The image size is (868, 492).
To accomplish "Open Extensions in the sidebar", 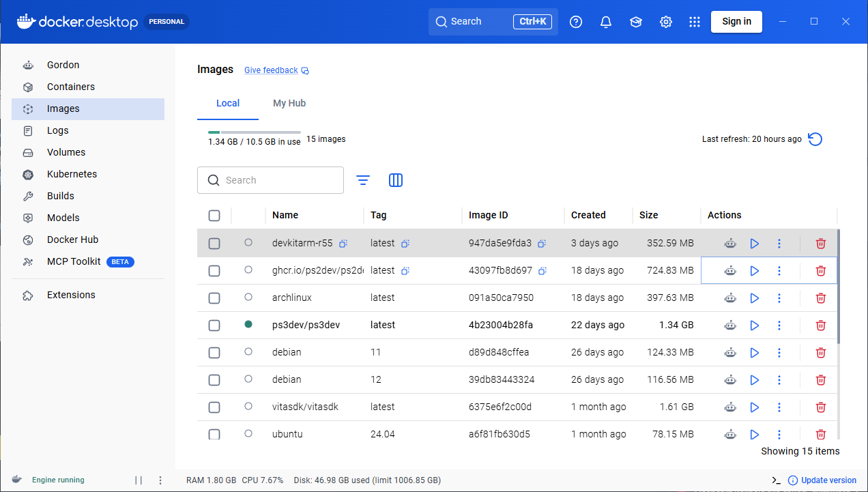I will click(x=88, y=295).
